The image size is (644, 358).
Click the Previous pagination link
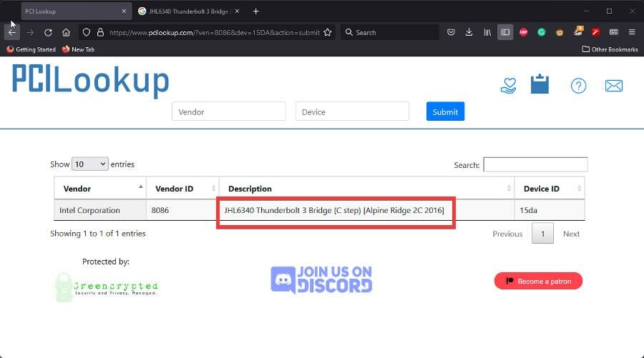click(x=507, y=234)
